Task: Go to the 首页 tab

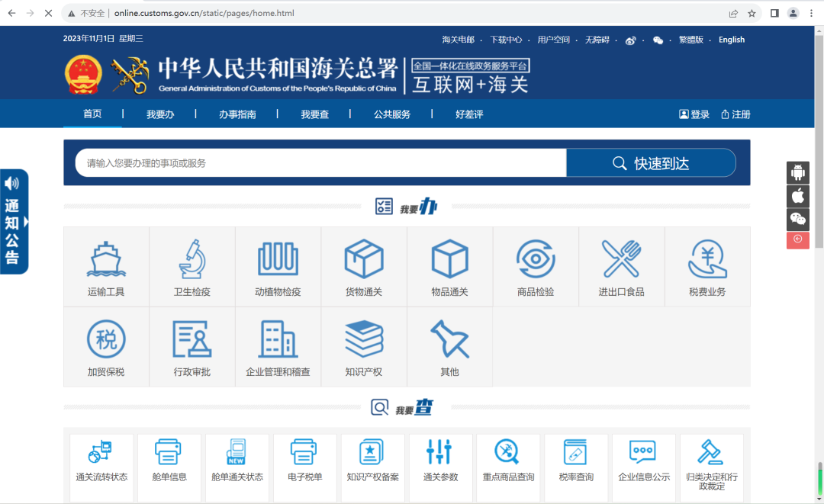Action: (x=92, y=114)
